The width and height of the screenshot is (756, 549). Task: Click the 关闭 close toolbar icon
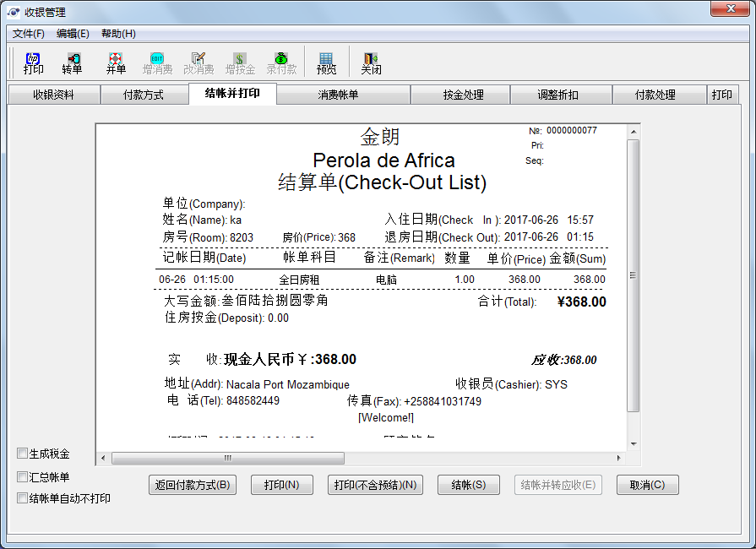(x=371, y=63)
